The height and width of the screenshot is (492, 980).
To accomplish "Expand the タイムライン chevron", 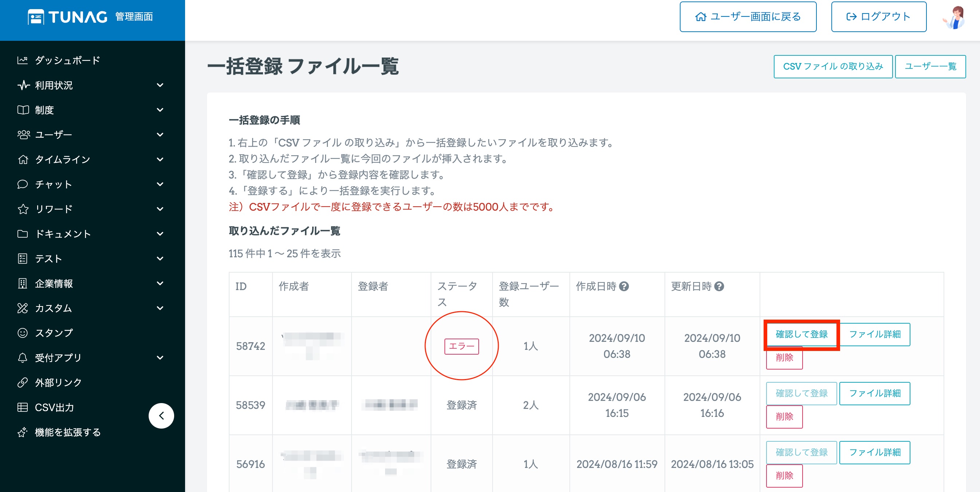I will click(160, 159).
